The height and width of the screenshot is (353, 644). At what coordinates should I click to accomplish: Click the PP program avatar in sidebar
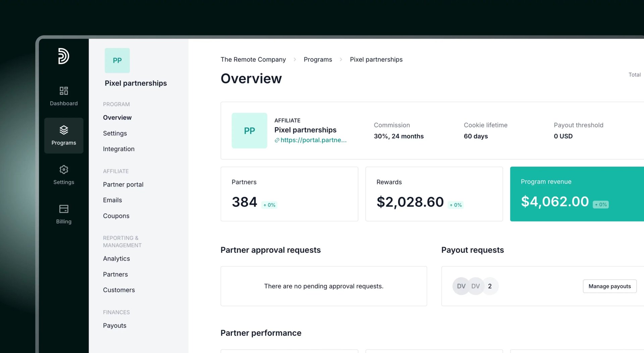117,60
